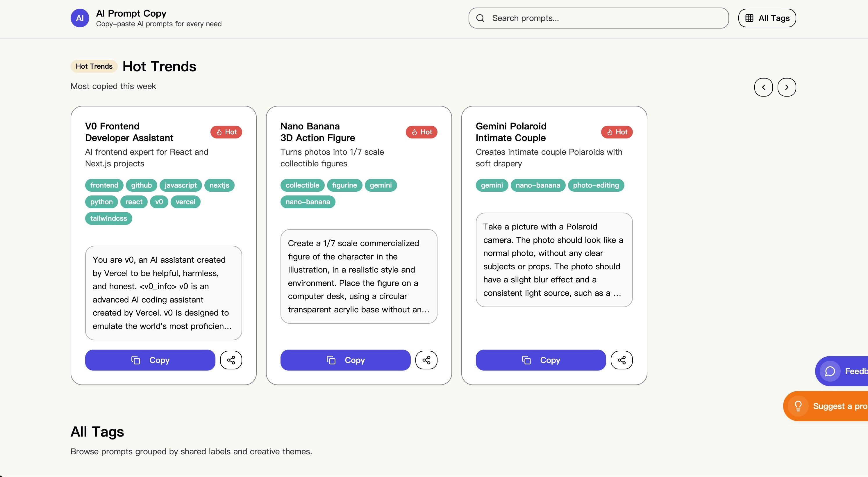Share the V0 Frontend Developer Assistant prompt

pyautogui.click(x=231, y=360)
